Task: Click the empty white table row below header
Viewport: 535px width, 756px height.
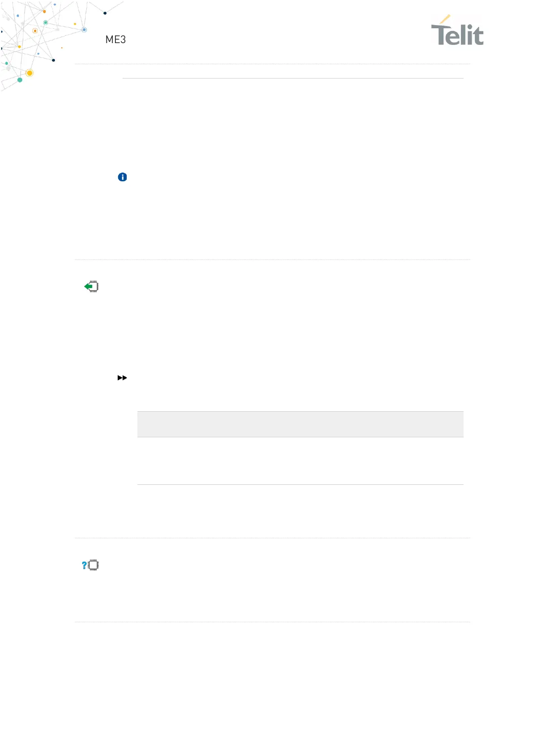Action: [300, 461]
